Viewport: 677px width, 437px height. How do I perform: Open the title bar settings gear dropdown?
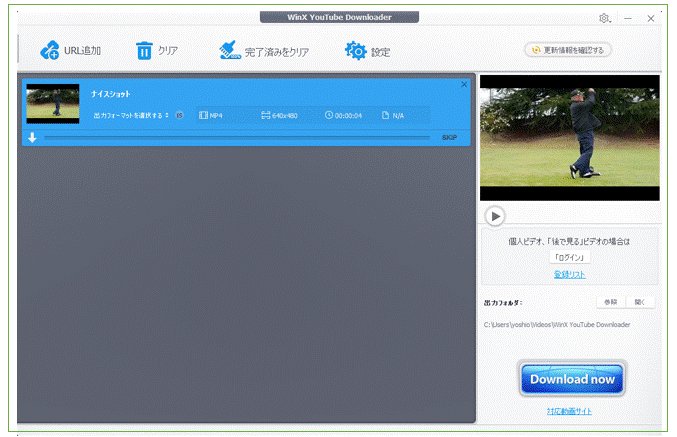click(x=605, y=18)
